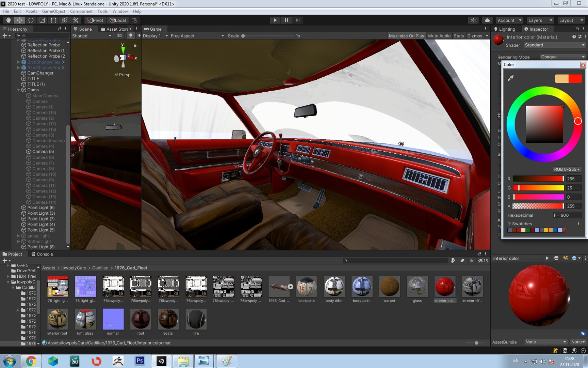Screen dimensions: 588x368
Task: Click the green G channel slider
Action: tap(538, 188)
